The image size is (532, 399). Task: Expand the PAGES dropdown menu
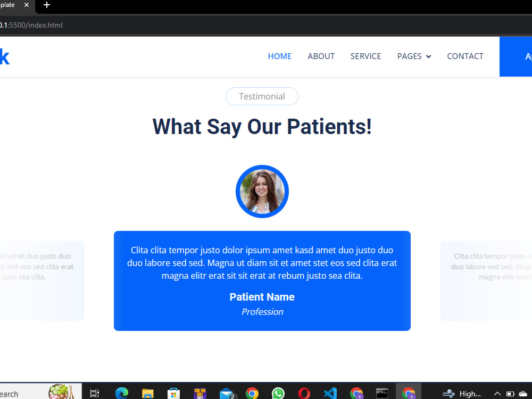(x=414, y=56)
